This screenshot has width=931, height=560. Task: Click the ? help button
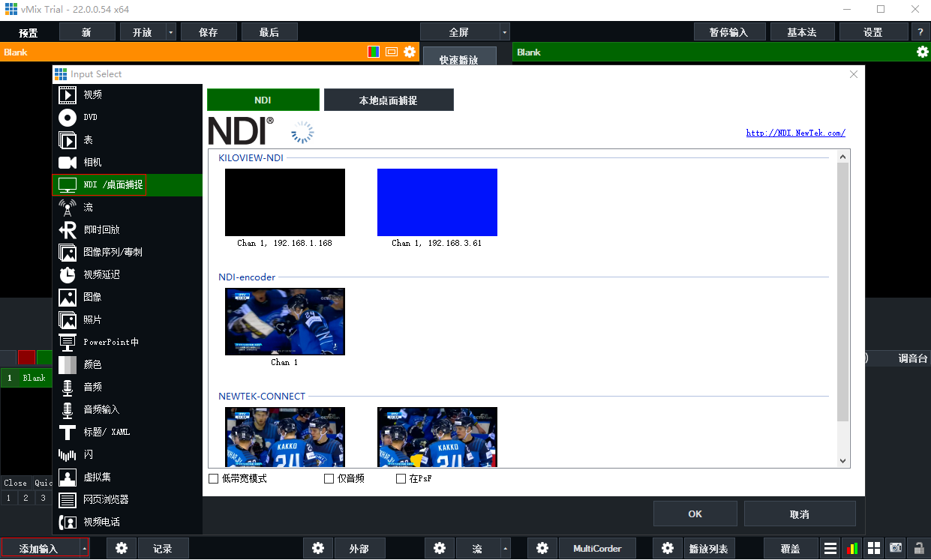pos(920,32)
